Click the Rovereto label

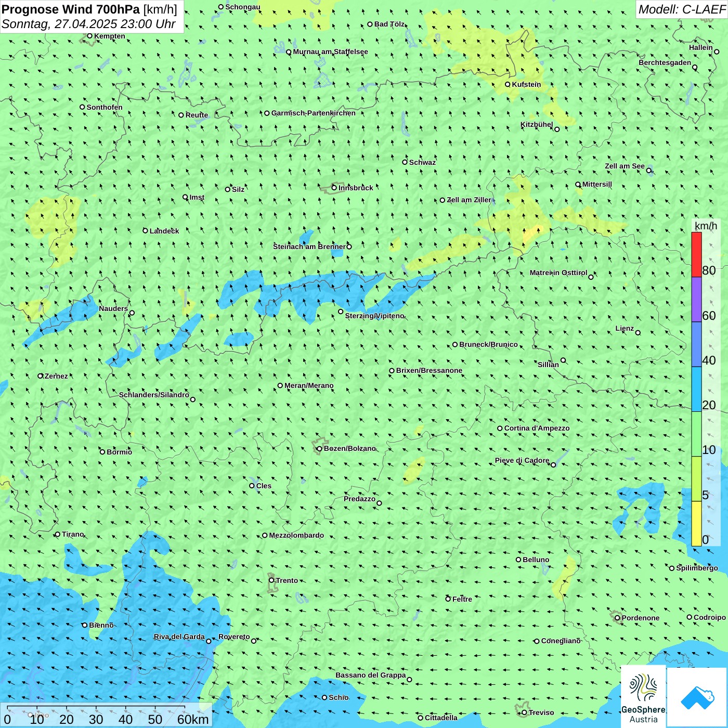pos(234,636)
